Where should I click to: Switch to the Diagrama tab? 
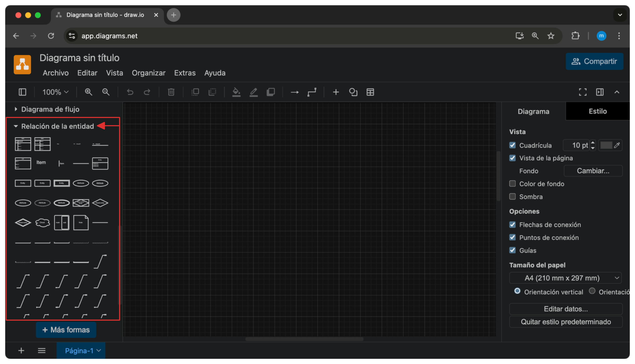(534, 111)
